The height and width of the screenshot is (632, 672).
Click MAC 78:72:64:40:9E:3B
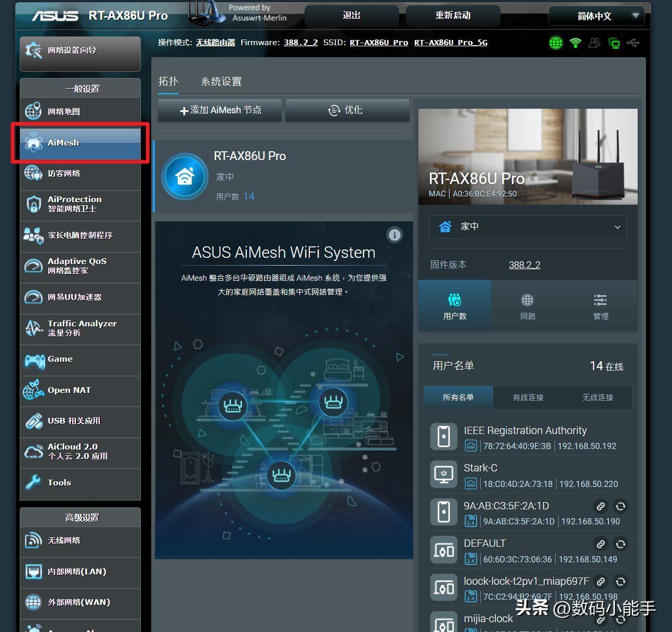pyautogui.click(x=517, y=446)
